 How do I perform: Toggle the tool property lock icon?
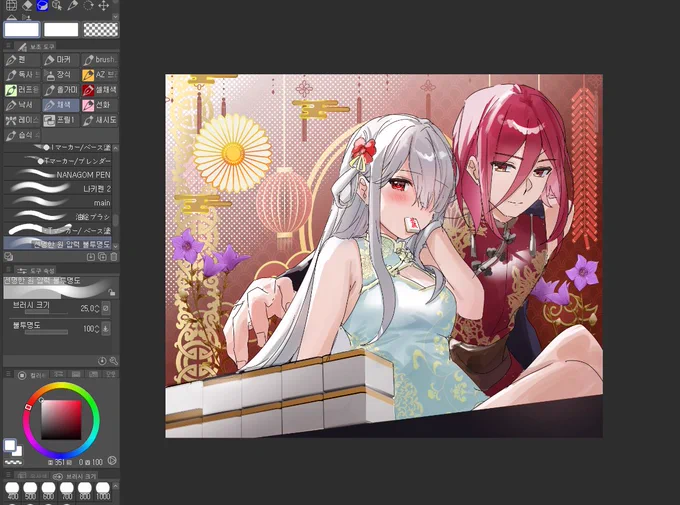(x=112, y=293)
